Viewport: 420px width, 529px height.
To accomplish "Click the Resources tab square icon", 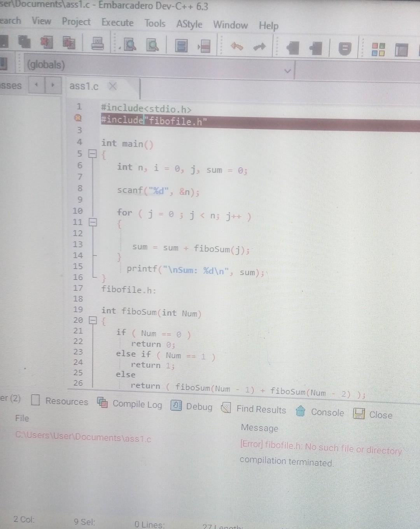I will pyautogui.click(x=35, y=400).
